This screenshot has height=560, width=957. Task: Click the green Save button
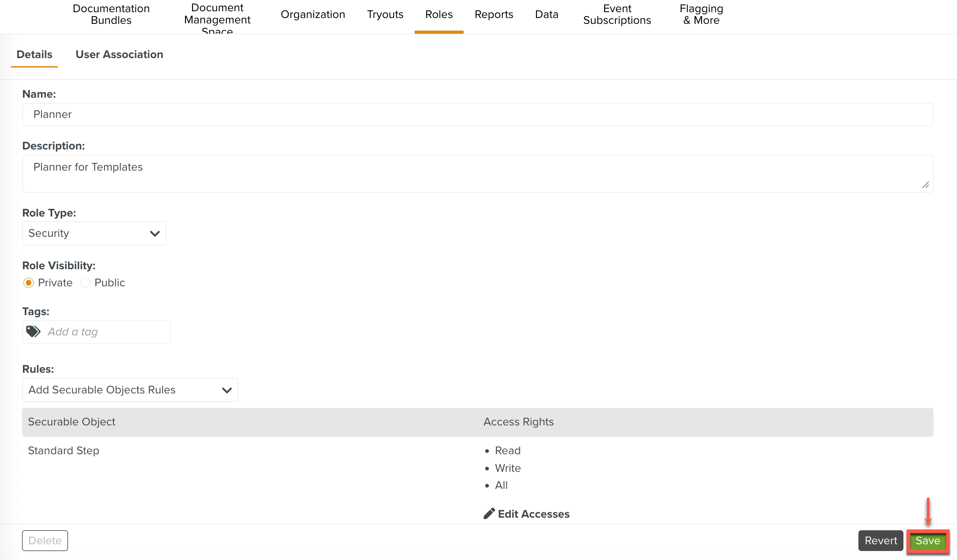(x=927, y=541)
